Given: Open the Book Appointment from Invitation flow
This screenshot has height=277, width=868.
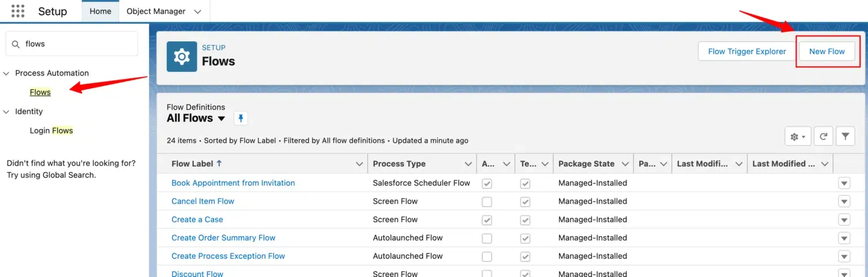Looking at the screenshot, I should [x=233, y=183].
